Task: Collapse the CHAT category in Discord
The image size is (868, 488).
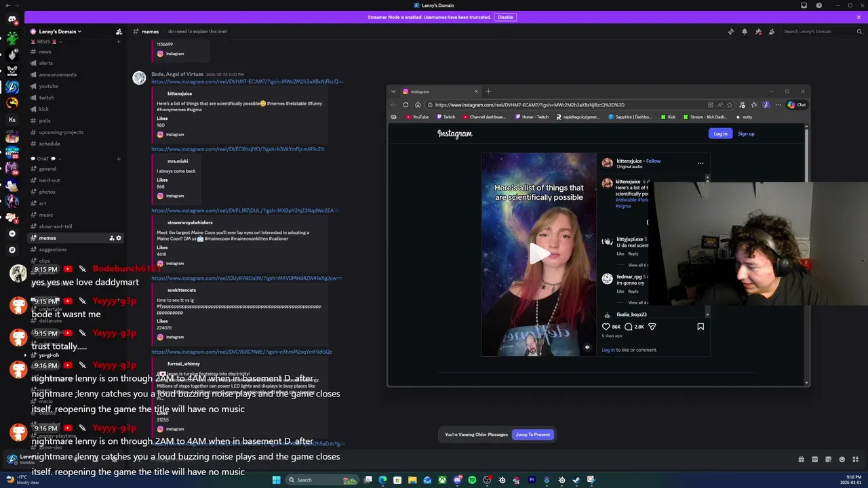Action: (45, 159)
